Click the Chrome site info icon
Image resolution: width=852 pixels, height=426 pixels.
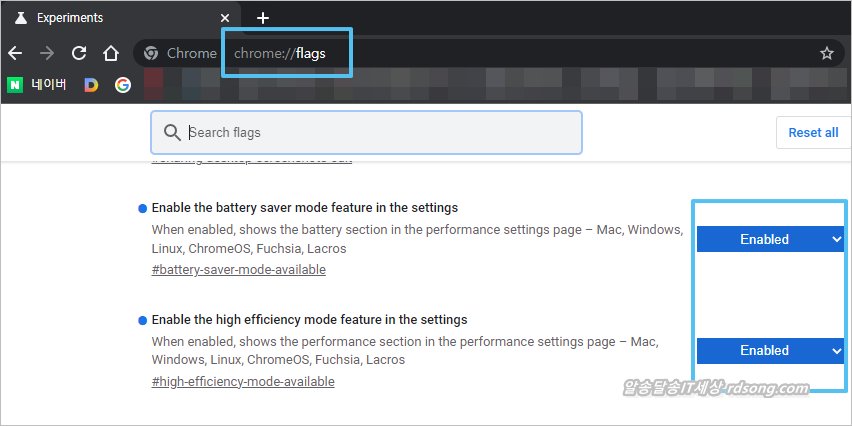(151, 53)
